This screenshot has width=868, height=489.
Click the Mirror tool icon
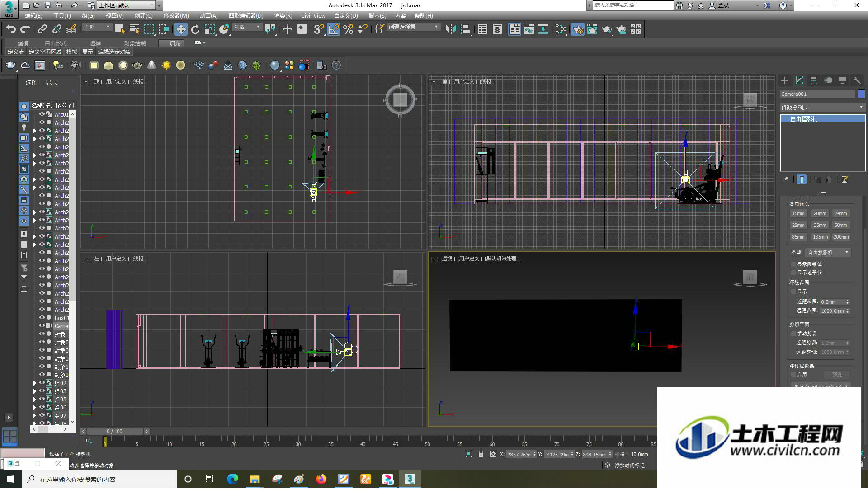(x=451, y=29)
